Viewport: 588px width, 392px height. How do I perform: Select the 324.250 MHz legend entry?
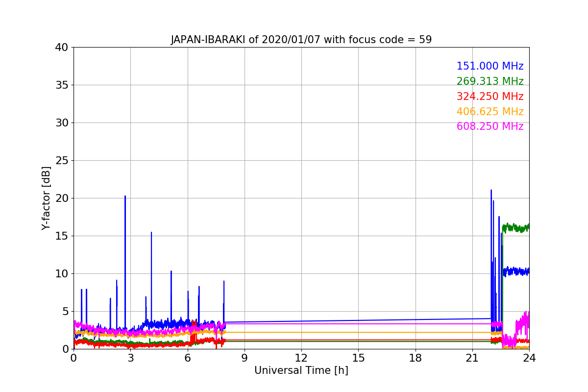pos(490,97)
